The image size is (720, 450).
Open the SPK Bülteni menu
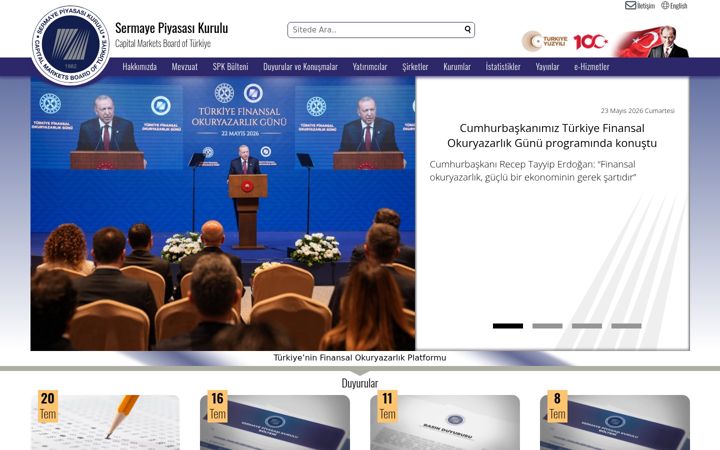click(231, 67)
